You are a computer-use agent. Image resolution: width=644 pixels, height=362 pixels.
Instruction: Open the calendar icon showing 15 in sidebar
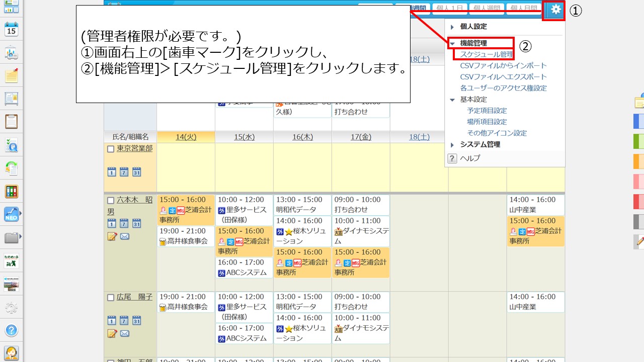click(x=11, y=30)
